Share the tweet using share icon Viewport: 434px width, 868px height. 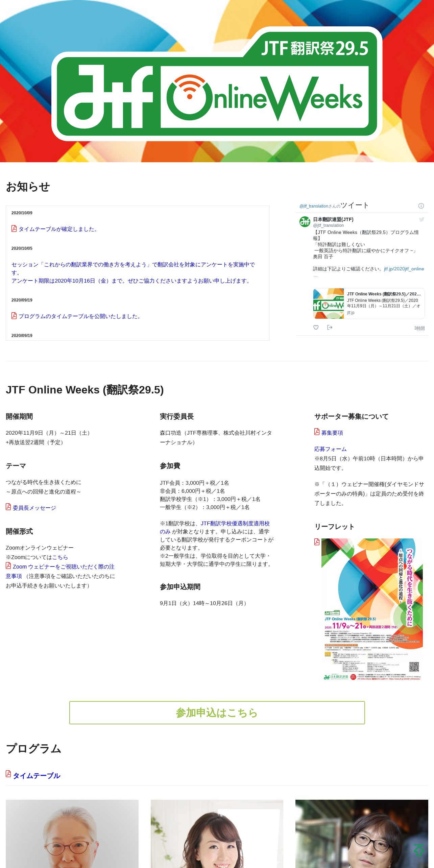coord(330,327)
